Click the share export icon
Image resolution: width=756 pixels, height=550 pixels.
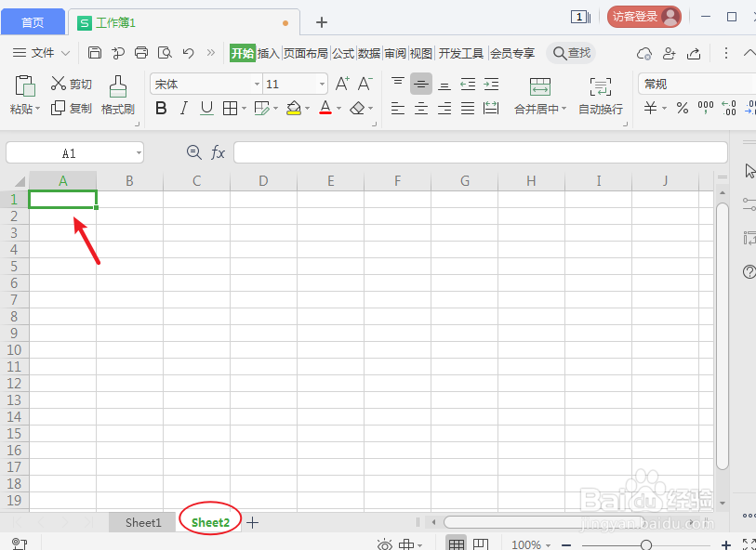[x=694, y=53]
